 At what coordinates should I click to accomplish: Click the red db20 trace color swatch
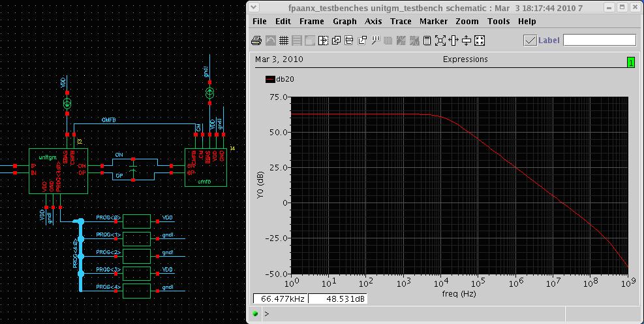point(270,79)
